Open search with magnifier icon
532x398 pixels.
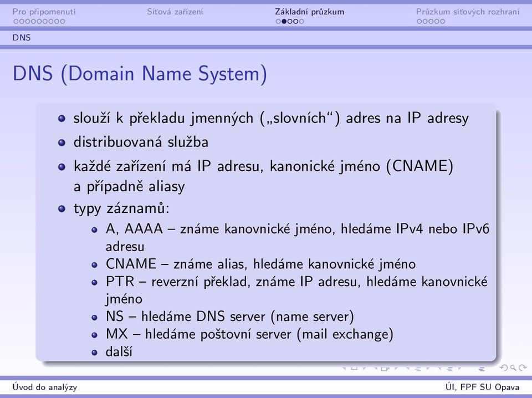[x=513, y=368]
